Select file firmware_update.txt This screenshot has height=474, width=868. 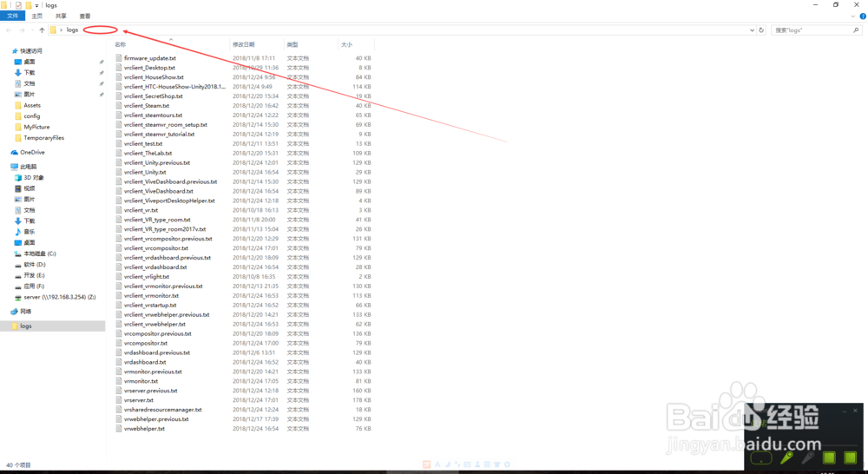click(x=150, y=58)
